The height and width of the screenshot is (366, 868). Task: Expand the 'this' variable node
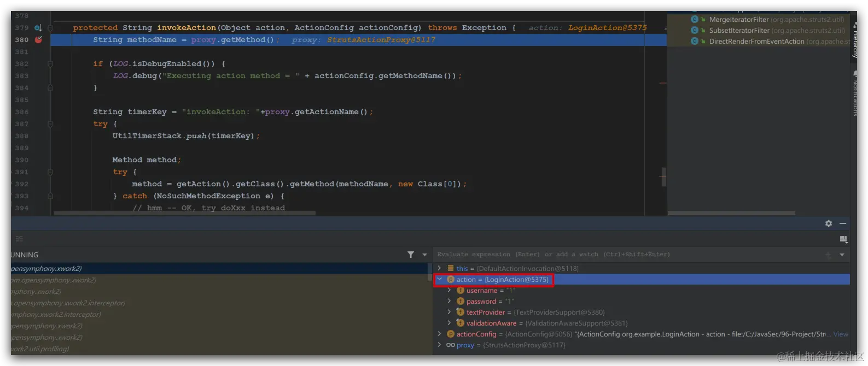click(x=439, y=268)
